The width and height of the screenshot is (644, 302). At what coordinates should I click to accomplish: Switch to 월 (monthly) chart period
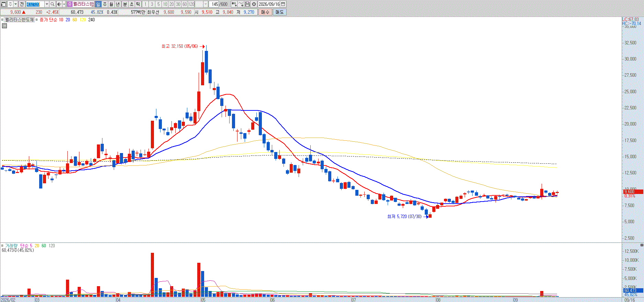point(111,4)
